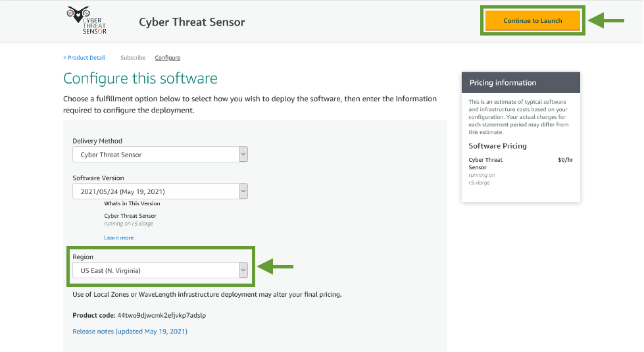Open the Delivery Method dropdown
The height and width of the screenshot is (352, 644).
(161, 155)
